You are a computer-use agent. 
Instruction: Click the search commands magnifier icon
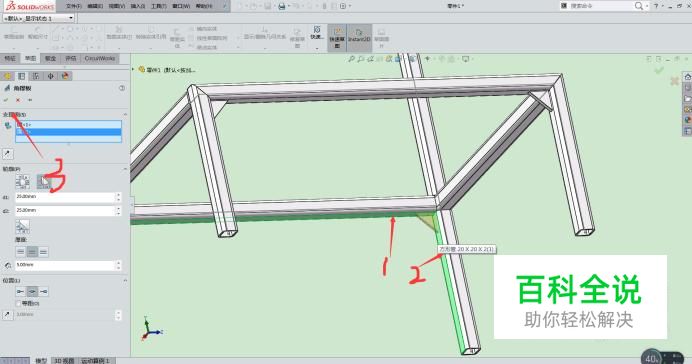639,6
